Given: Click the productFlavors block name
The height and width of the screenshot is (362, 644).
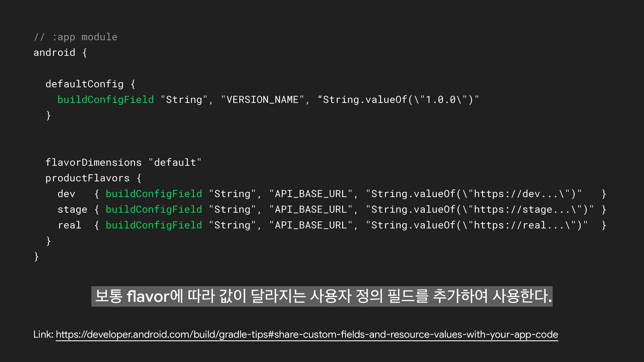Looking at the screenshot, I should tap(87, 178).
